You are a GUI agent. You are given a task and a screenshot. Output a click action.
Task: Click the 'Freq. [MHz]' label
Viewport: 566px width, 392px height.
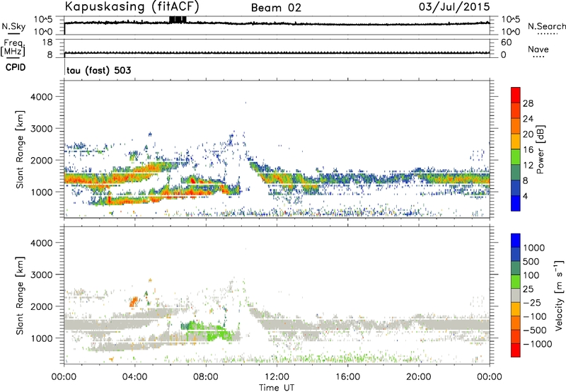(13, 48)
